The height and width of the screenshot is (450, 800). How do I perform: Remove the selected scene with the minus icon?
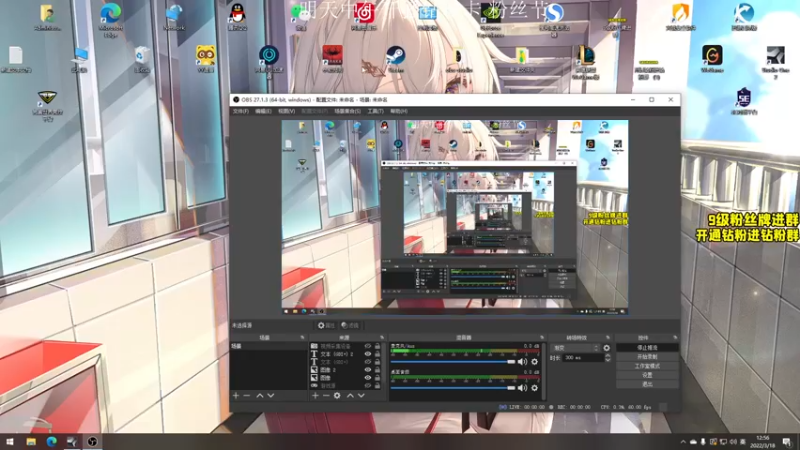pos(247,395)
